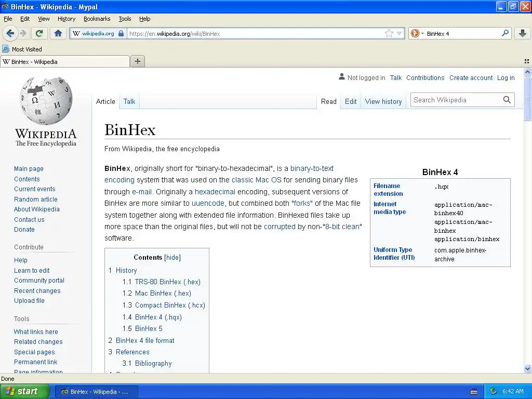The height and width of the screenshot is (399, 532).
Task: Click the Forward navigation arrow
Action: point(23,33)
